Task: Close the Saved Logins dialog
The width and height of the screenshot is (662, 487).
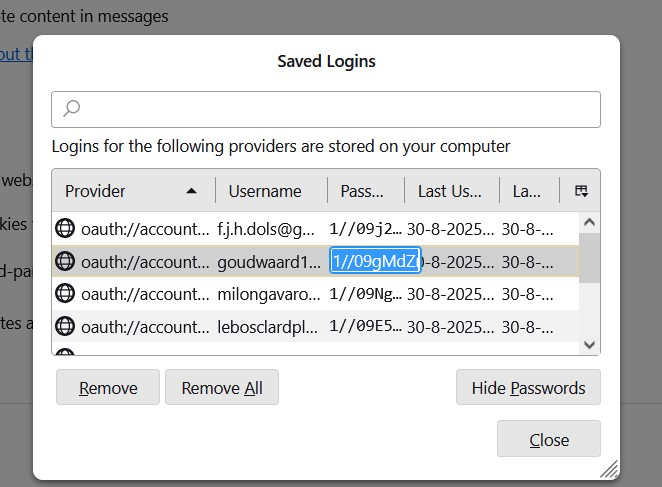Action: point(548,439)
